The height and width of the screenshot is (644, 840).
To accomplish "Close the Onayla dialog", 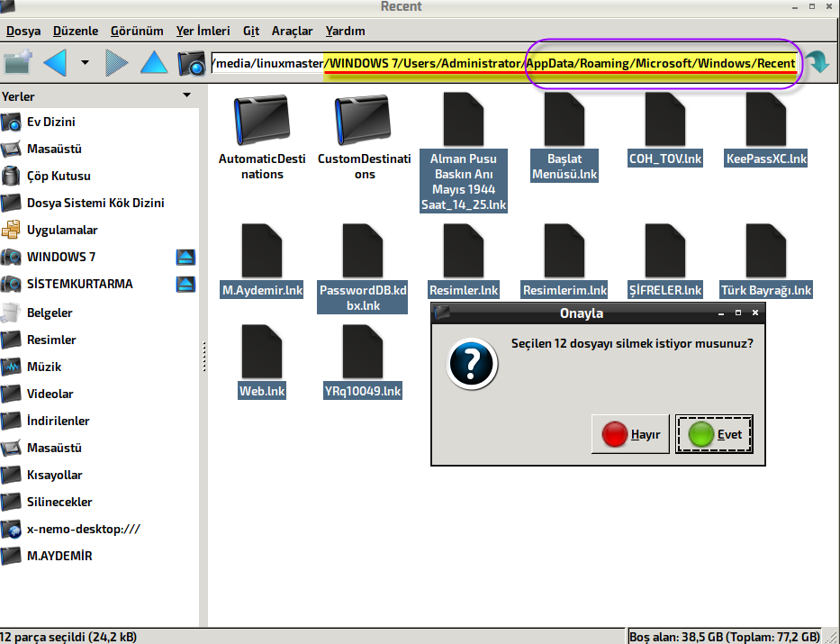I will click(x=755, y=313).
